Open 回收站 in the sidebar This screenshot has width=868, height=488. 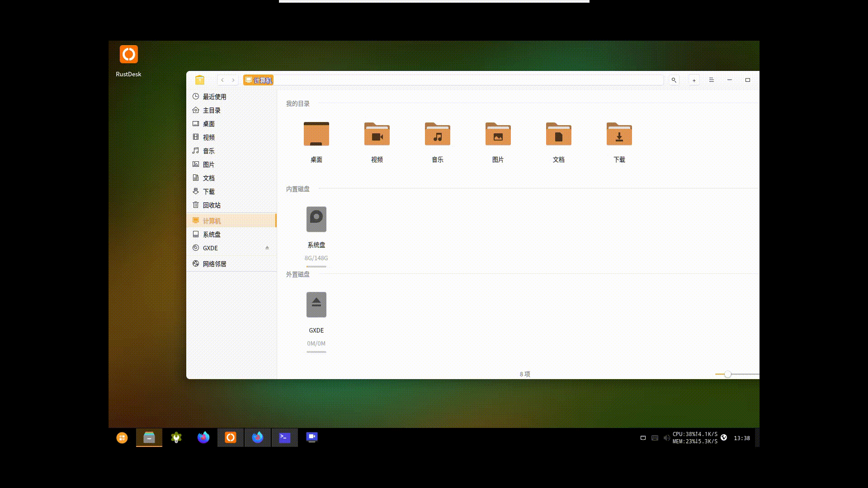pos(231,205)
